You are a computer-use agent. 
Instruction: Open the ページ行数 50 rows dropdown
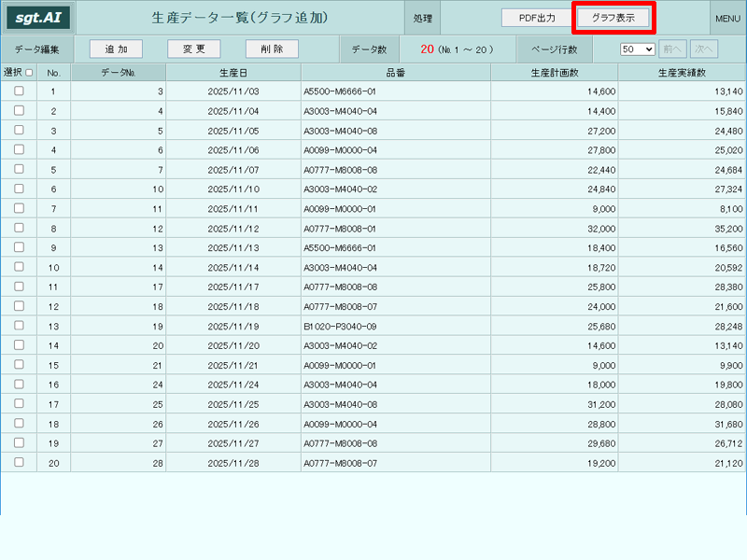click(x=638, y=49)
